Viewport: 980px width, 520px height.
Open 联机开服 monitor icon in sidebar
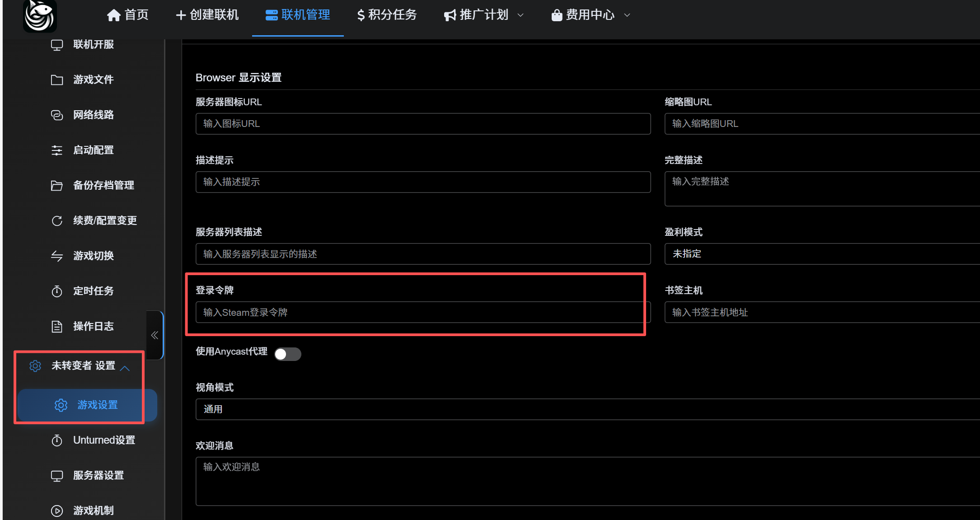coord(57,45)
